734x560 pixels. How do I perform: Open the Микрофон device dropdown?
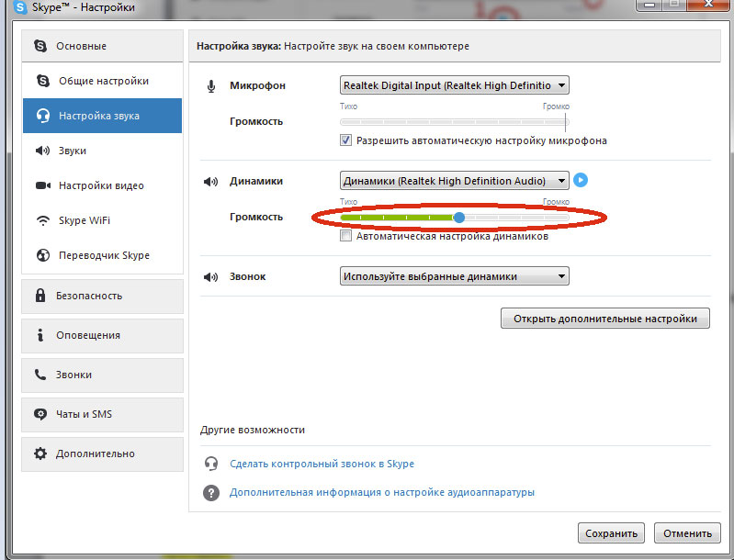click(x=455, y=85)
